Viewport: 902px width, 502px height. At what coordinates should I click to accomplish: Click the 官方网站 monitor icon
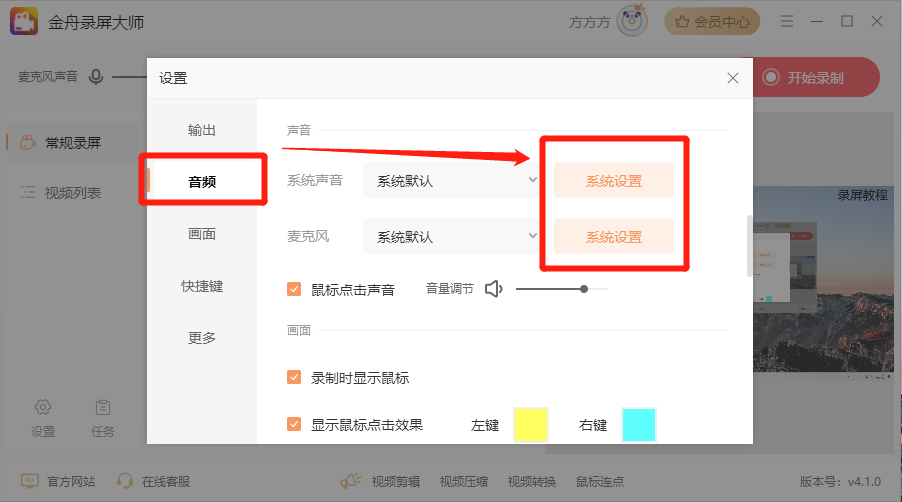(x=30, y=481)
